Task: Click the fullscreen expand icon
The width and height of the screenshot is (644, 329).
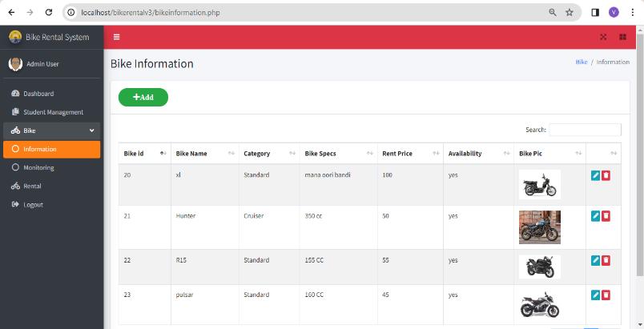Action: click(603, 37)
